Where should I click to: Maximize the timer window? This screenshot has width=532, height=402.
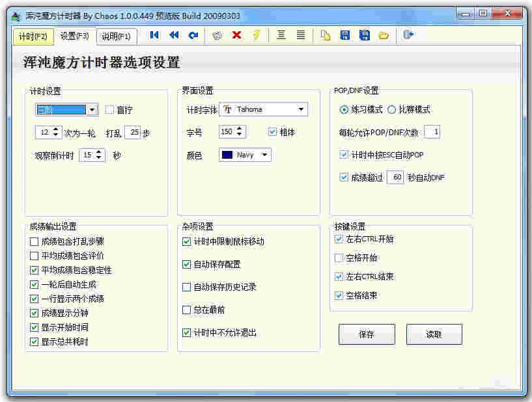pyautogui.click(x=483, y=14)
